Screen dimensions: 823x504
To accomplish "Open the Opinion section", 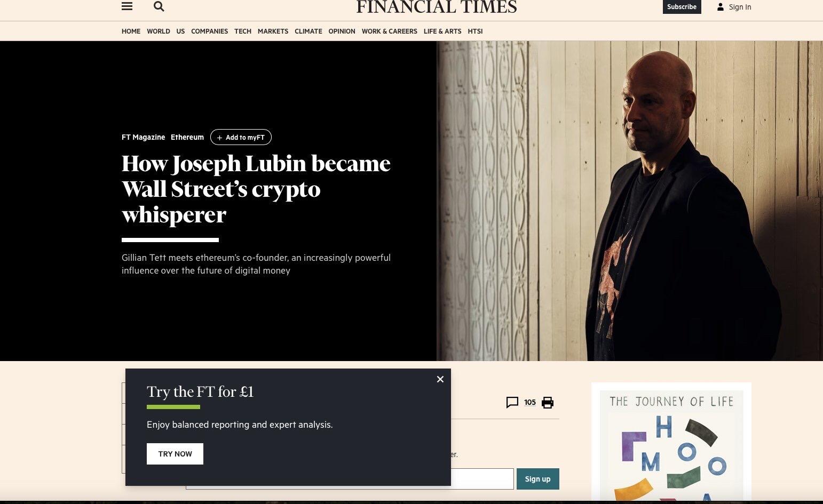I will [342, 31].
